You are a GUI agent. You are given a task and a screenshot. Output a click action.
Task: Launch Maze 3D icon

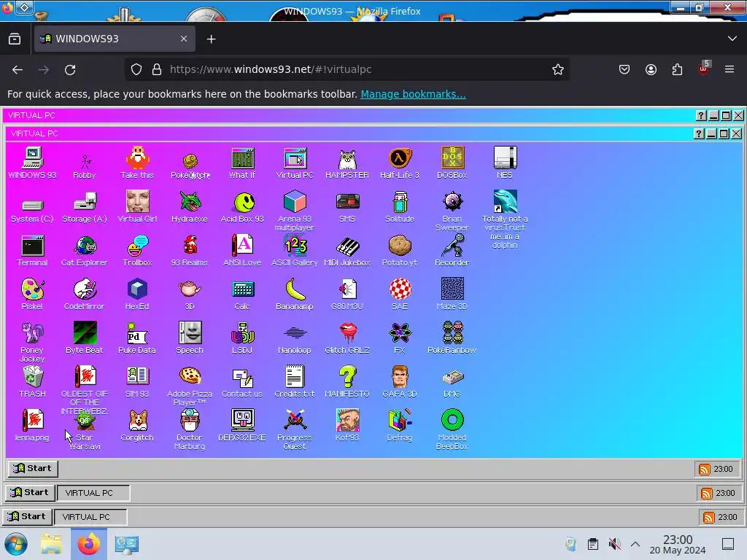coord(452,295)
